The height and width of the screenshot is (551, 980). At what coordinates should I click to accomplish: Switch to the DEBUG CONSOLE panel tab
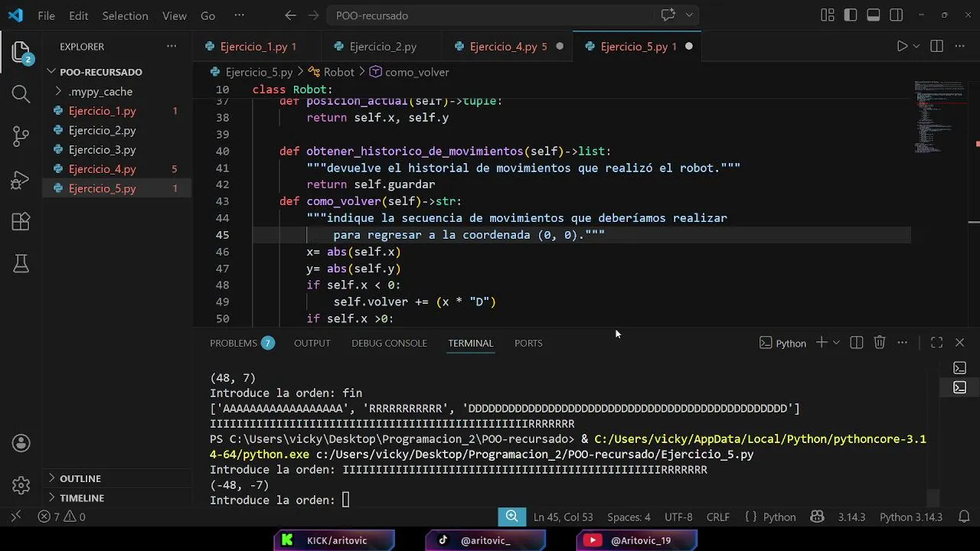click(389, 343)
